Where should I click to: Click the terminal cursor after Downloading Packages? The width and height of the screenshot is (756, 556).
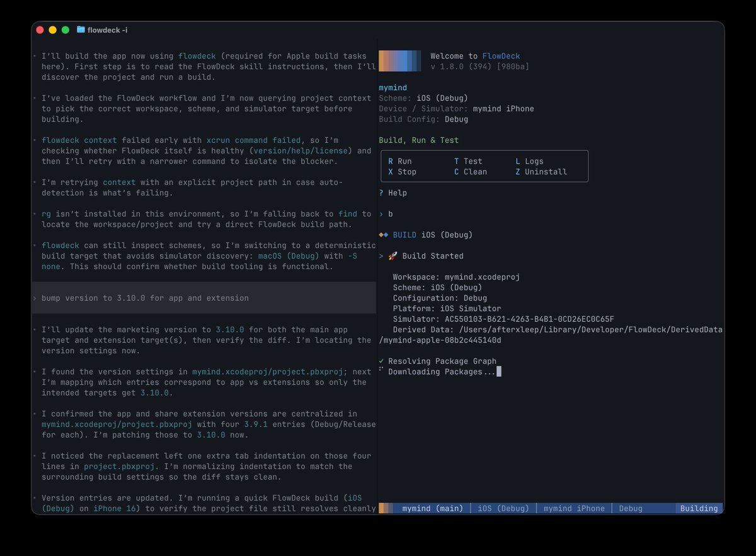(x=498, y=372)
